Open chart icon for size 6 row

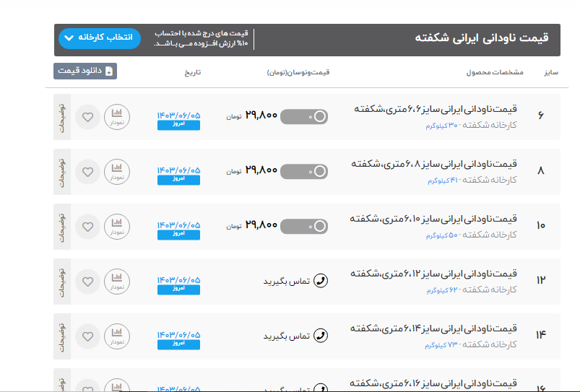pos(117,117)
